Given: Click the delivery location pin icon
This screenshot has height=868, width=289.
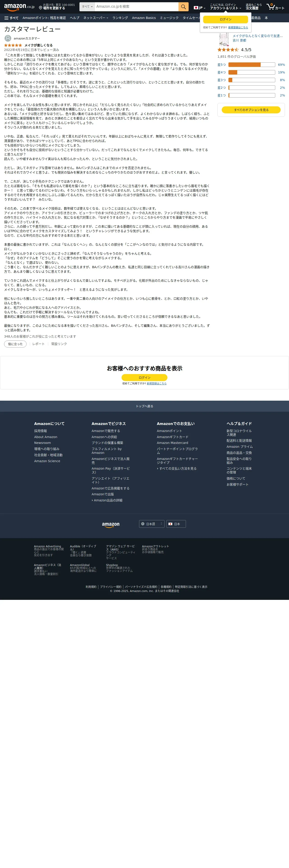Looking at the screenshot, I should click(x=40, y=8).
